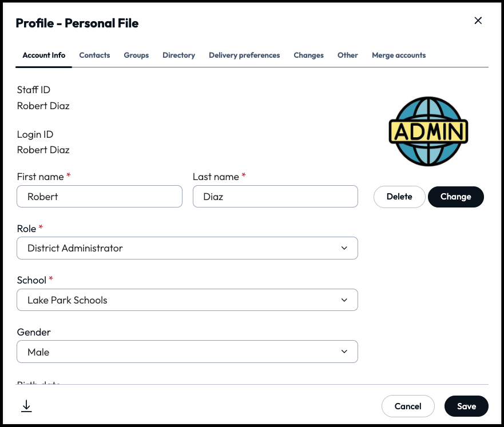504x427 pixels.
Task: Open the Gender dropdown set to Male
Action: coord(187,352)
